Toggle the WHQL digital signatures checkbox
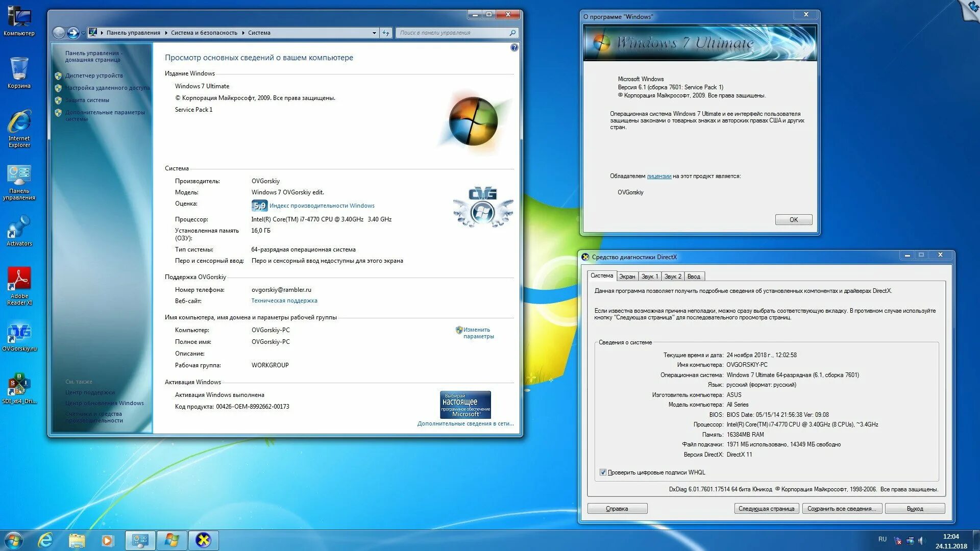This screenshot has height=551, width=980. (x=603, y=472)
